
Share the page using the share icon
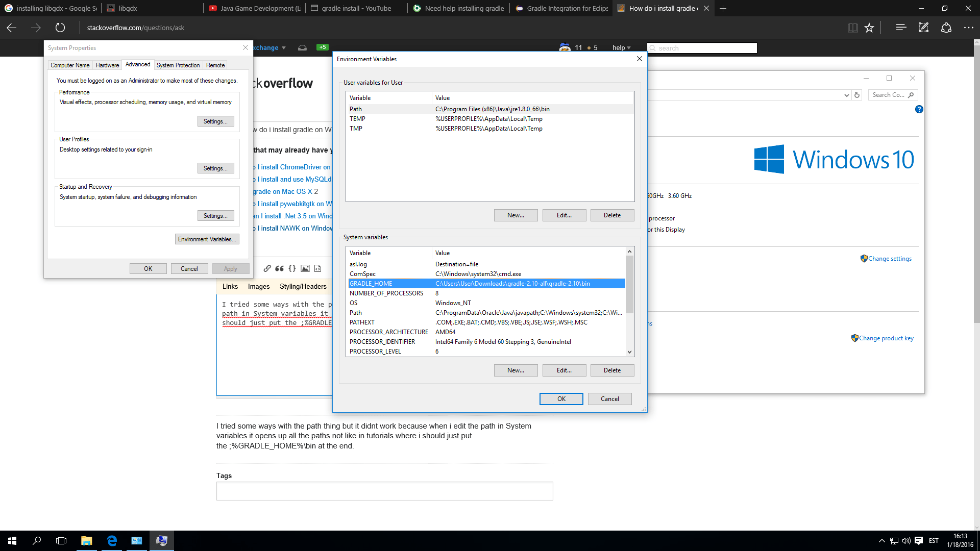[947, 28]
